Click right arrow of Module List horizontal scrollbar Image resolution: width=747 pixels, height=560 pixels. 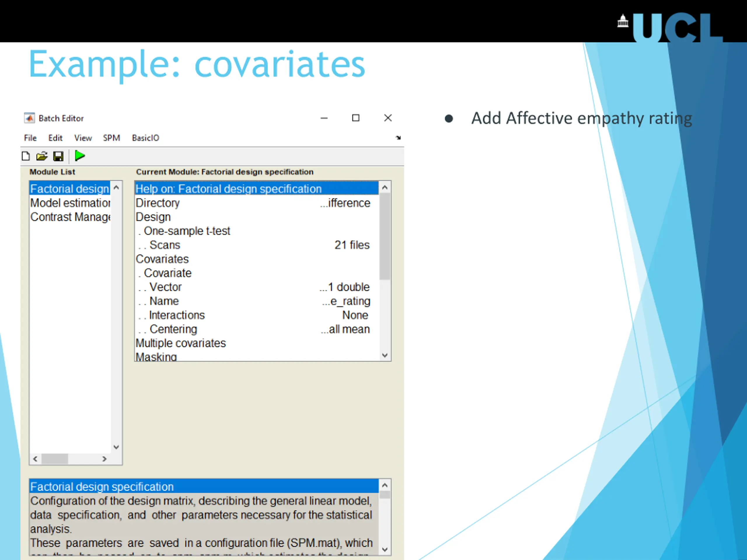[x=104, y=459]
